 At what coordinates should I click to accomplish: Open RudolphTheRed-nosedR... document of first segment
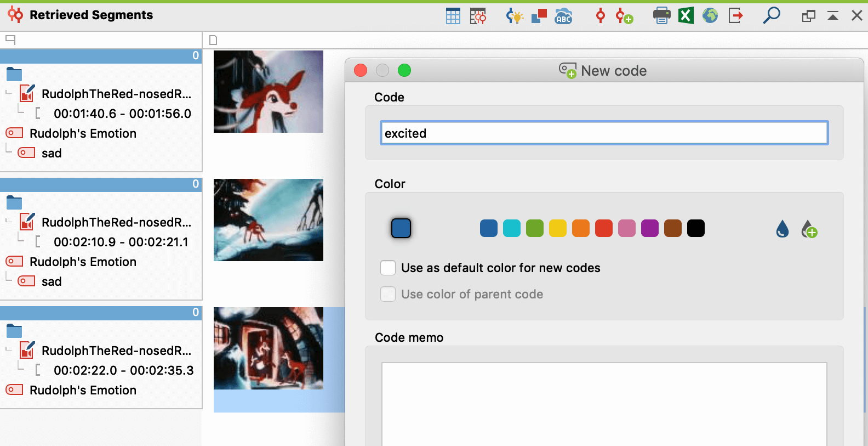[x=116, y=94]
